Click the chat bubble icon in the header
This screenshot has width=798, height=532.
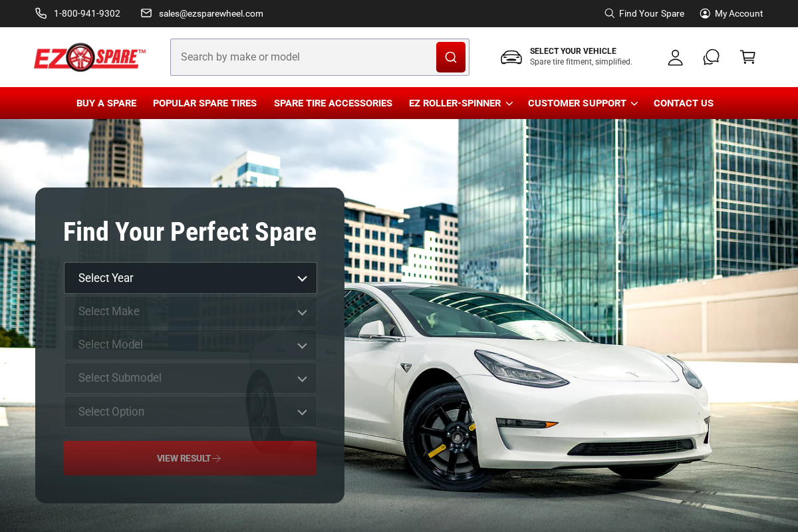[x=711, y=57]
